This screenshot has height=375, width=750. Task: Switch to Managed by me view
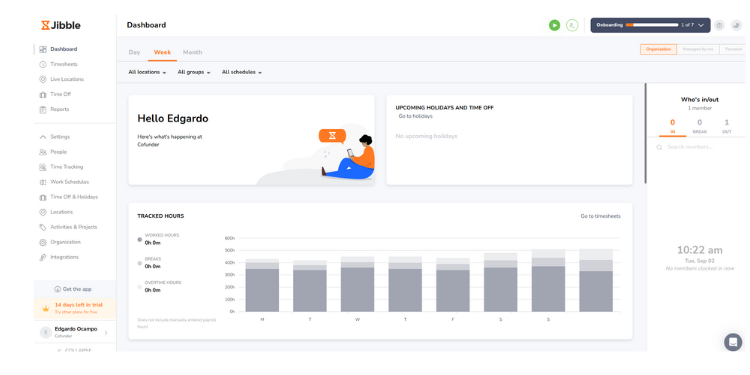pos(698,49)
